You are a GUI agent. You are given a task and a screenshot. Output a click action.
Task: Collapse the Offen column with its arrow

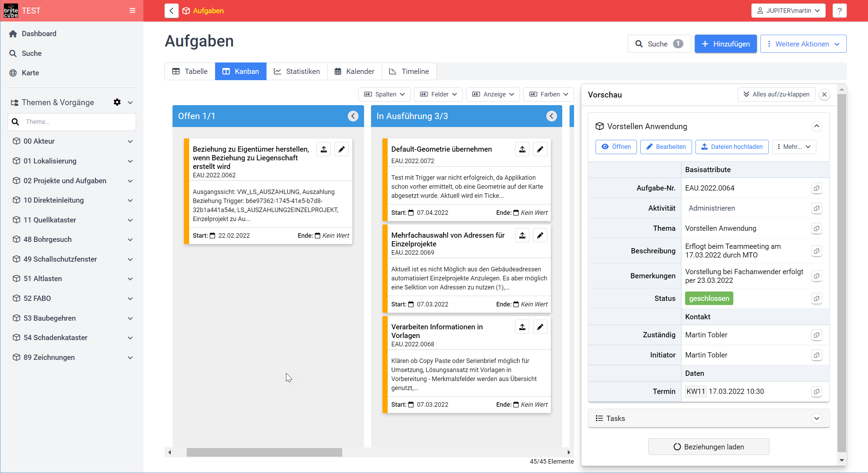point(353,116)
